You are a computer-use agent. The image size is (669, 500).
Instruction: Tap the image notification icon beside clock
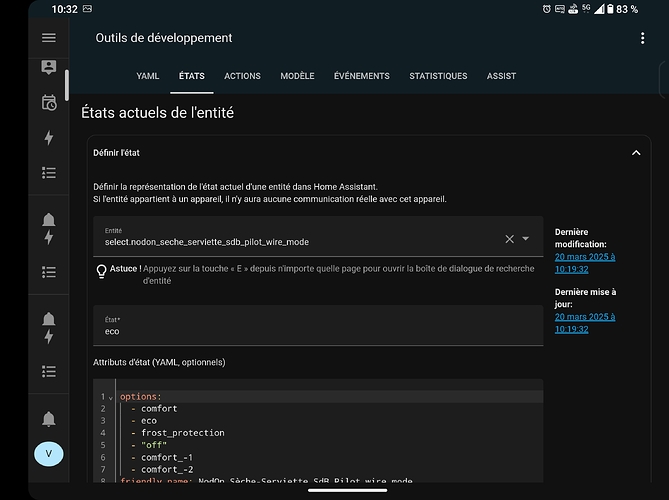click(87, 9)
